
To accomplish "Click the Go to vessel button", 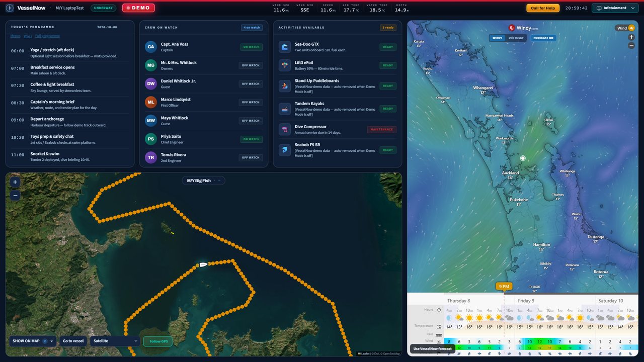I will click(73, 341).
